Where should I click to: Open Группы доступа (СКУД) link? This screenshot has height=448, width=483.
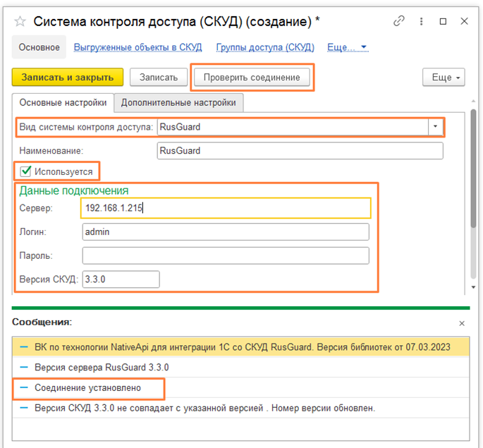tap(265, 47)
